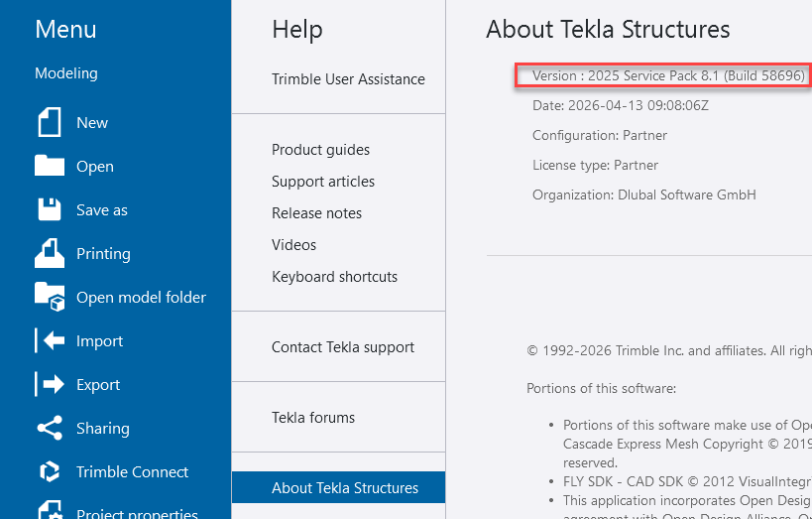This screenshot has width=812, height=519.
Task: Click the Save as floppy disk icon
Action: click(50, 209)
